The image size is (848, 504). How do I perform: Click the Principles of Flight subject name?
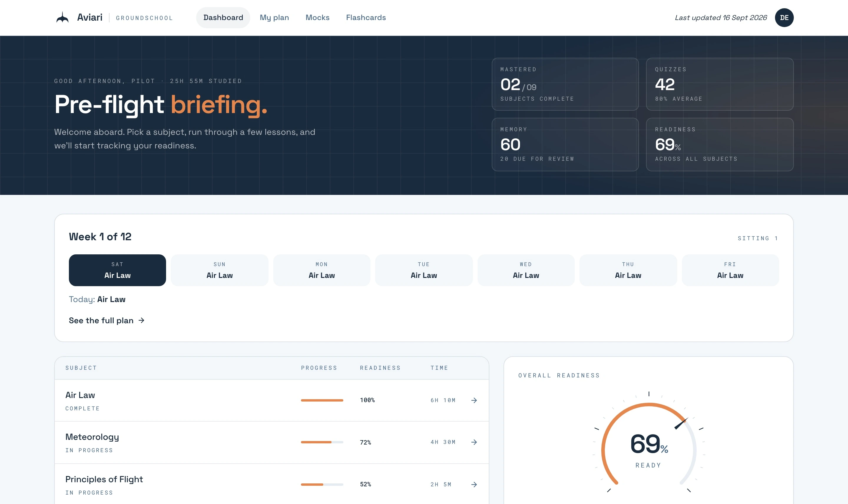coord(104,479)
